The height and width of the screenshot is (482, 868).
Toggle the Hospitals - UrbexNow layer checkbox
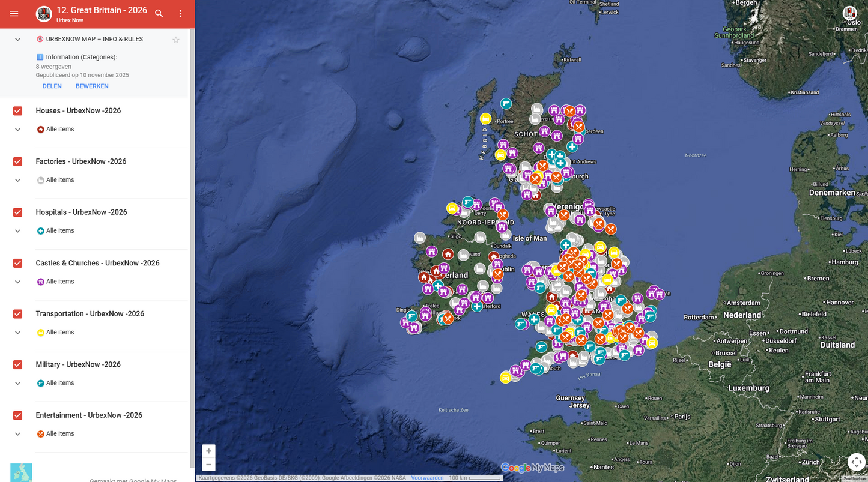point(18,212)
